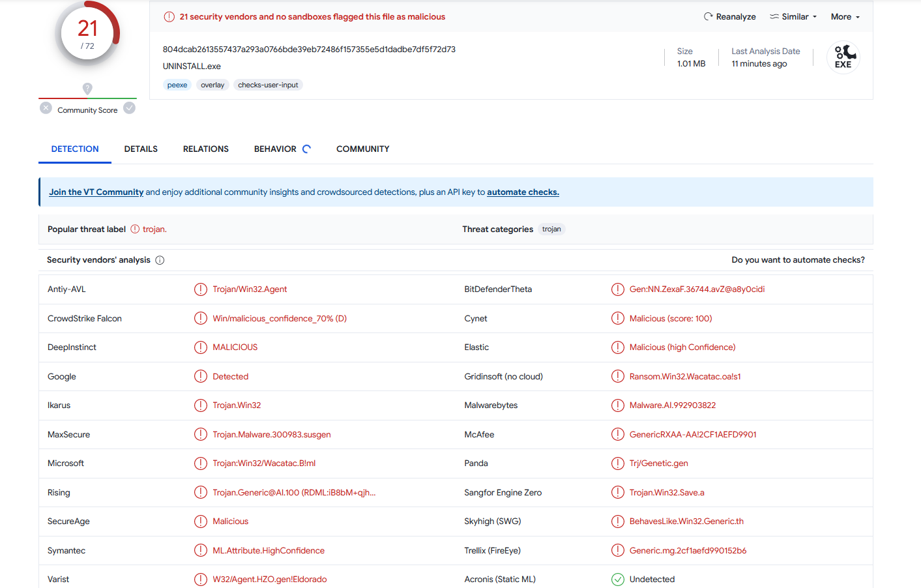The height and width of the screenshot is (588, 921).
Task: Click the Acronis undetected green check icon
Action: (x=618, y=580)
